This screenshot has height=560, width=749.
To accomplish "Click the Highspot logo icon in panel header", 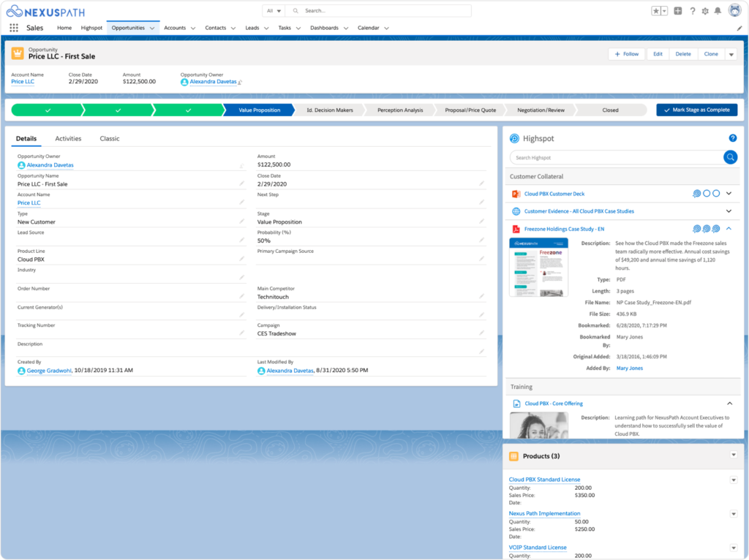I will [x=514, y=138].
